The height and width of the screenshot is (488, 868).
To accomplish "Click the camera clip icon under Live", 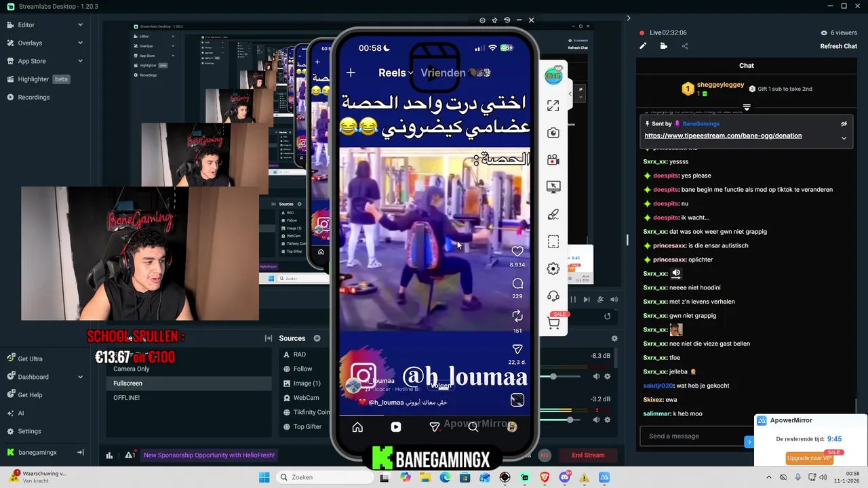I will 664,46.
